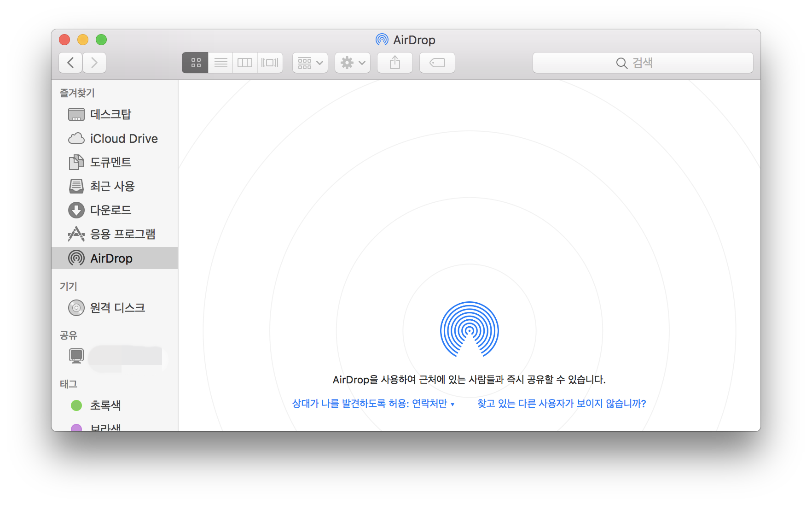Click the 공유 section header
This screenshot has height=505, width=812.
(x=69, y=335)
